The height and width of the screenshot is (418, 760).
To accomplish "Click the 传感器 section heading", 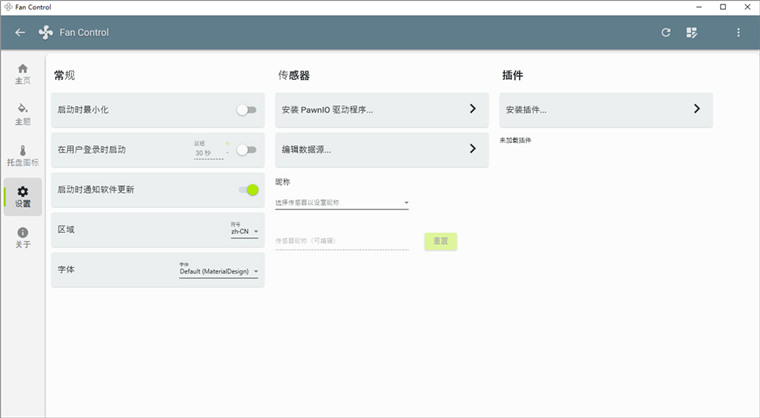I will pos(294,75).
